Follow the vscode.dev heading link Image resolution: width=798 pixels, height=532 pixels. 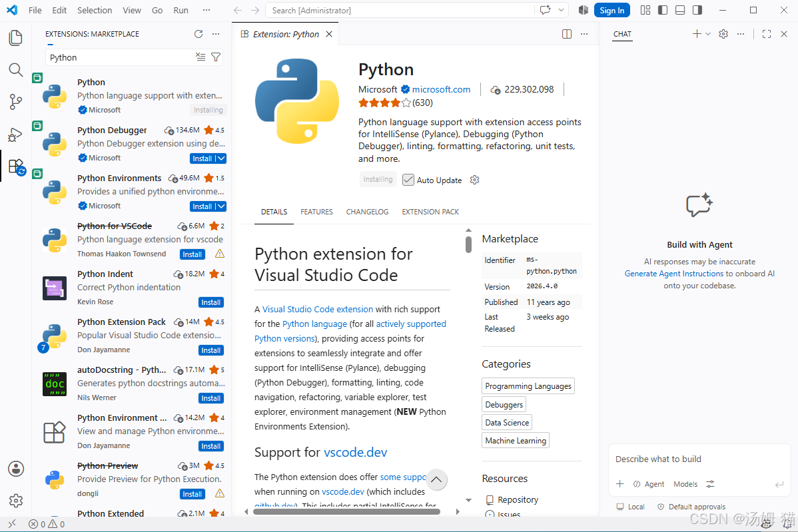click(x=355, y=452)
